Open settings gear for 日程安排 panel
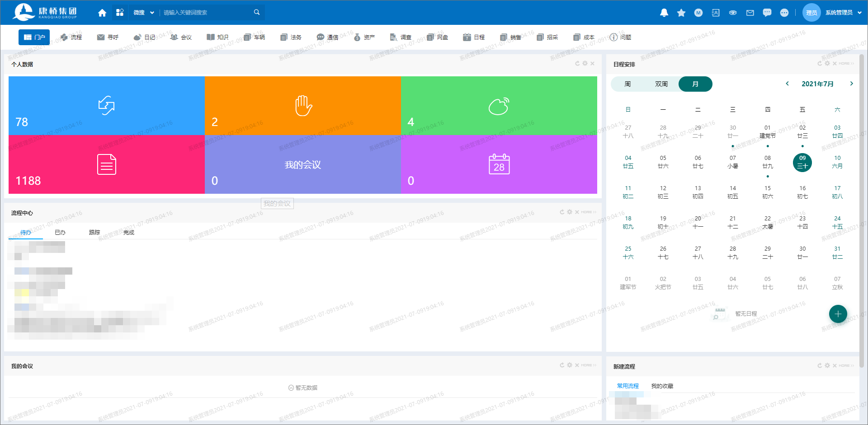868x425 pixels. tap(827, 63)
